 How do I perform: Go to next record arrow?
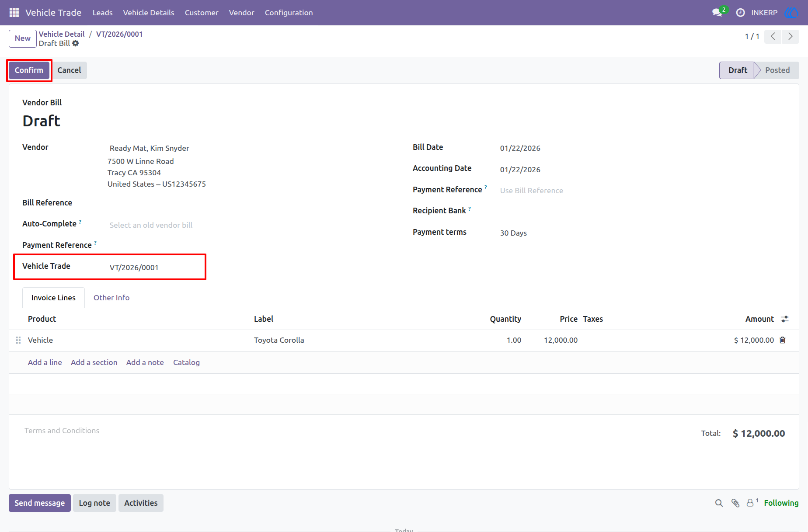791,36
